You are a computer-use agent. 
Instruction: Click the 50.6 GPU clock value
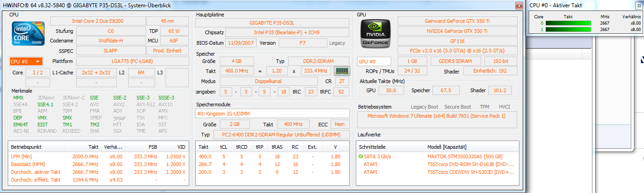[x=391, y=90]
